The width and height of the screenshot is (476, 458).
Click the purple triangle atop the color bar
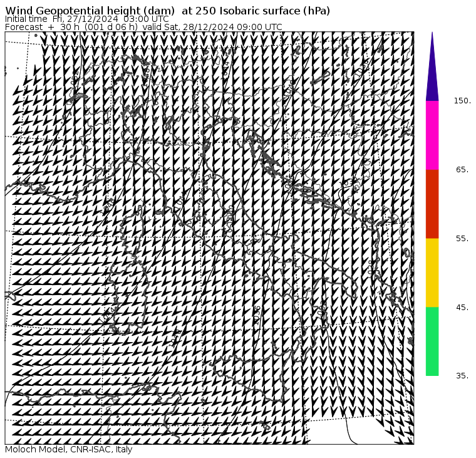click(432, 67)
